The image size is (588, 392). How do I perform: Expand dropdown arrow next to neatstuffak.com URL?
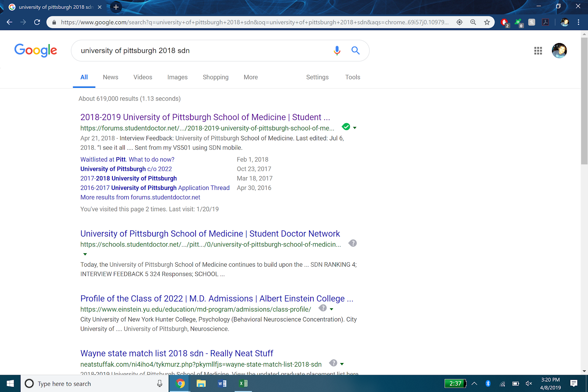coord(342,364)
